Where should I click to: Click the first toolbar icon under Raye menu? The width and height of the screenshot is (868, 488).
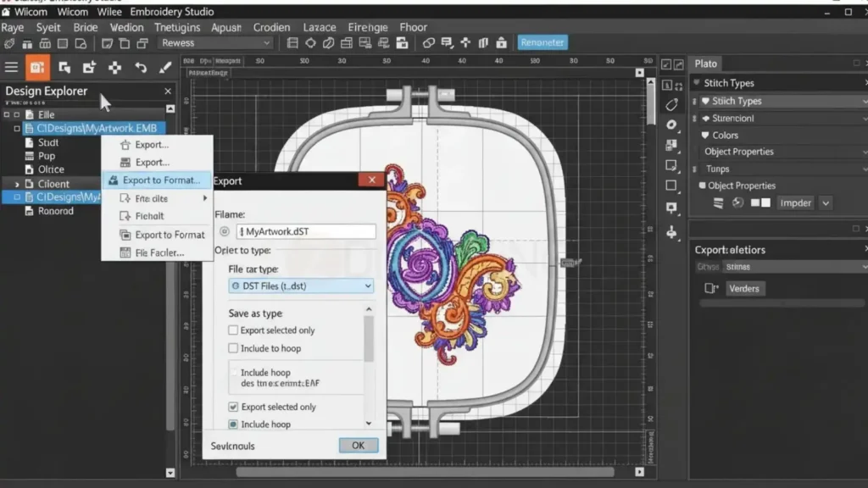pyautogui.click(x=9, y=43)
